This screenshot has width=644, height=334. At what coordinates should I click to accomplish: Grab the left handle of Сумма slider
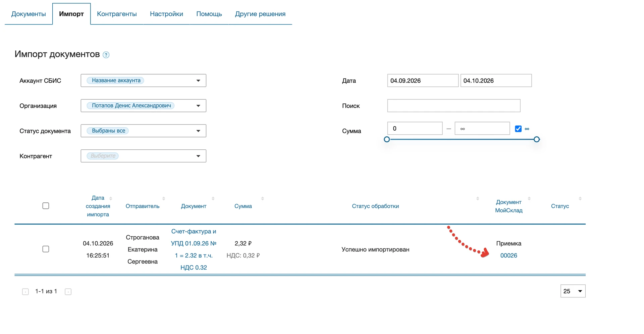[x=387, y=139]
